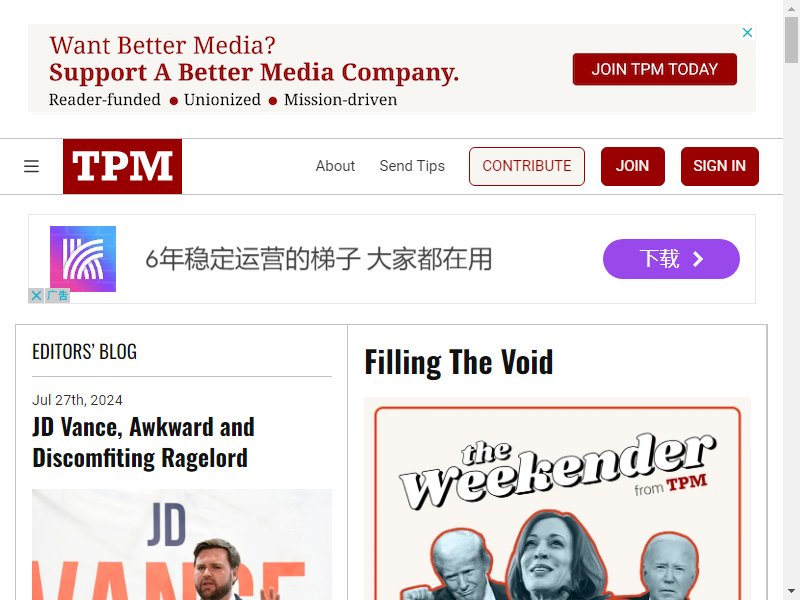Click the purple download ad button
This screenshot has height=600, width=800.
pos(671,259)
